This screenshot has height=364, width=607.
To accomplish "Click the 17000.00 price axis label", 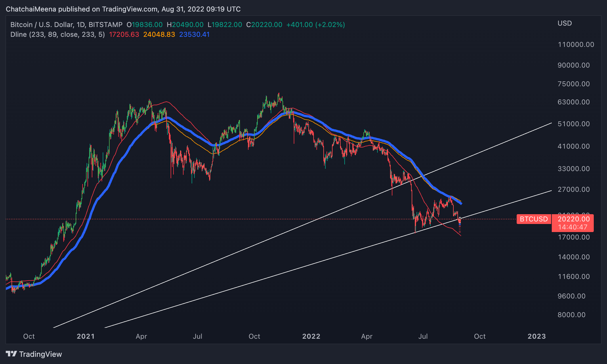I will (x=574, y=237).
